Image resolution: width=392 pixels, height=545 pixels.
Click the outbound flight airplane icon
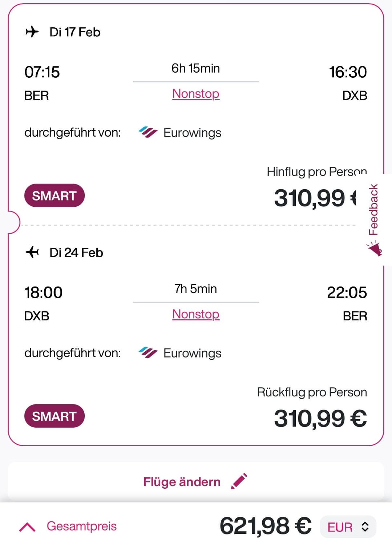click(32, 32)
